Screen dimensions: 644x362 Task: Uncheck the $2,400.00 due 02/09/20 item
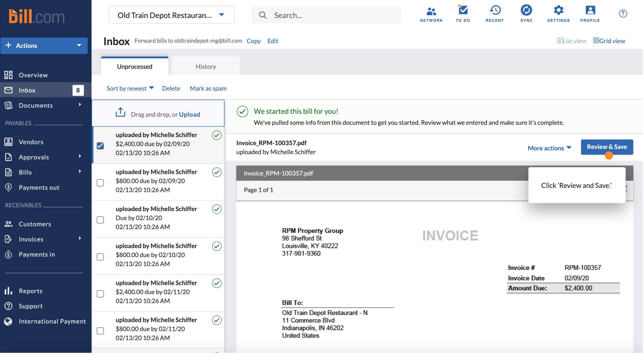click(100, 146)
